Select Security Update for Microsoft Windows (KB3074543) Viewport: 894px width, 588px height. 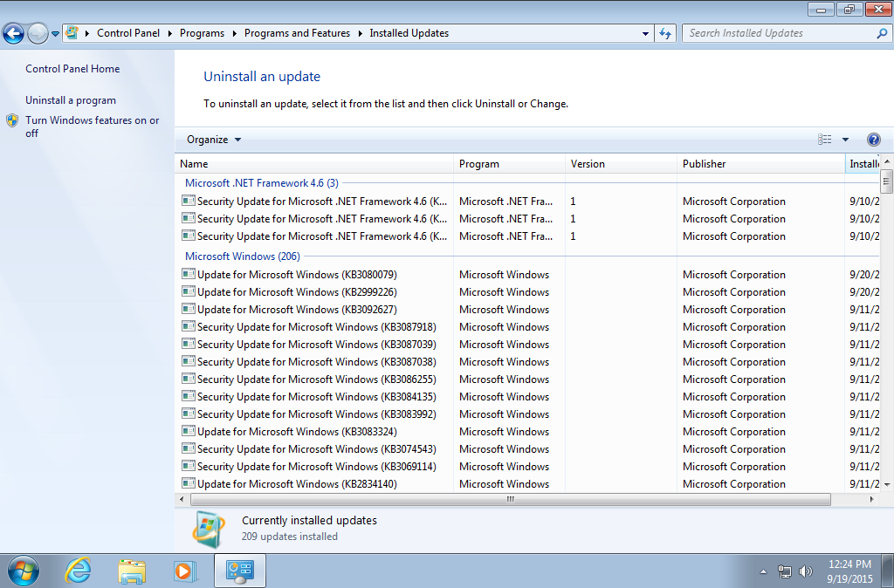tap(316, 449)
